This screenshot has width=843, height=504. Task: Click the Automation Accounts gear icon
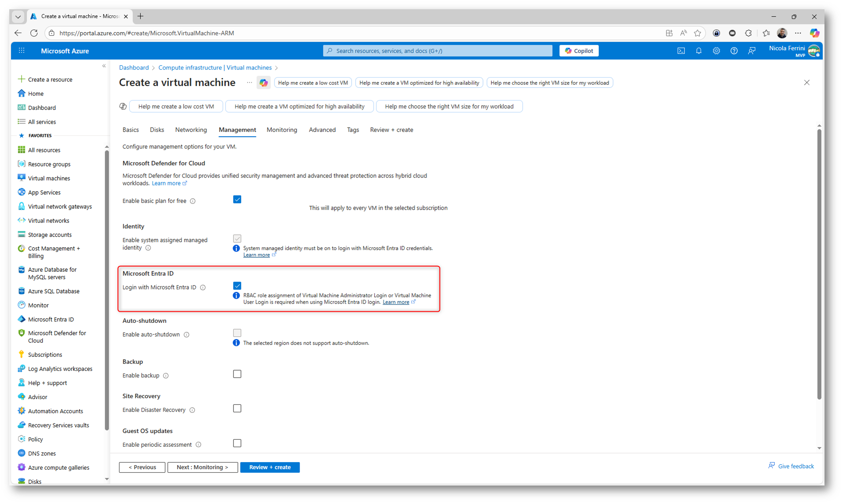click(21, 411)
